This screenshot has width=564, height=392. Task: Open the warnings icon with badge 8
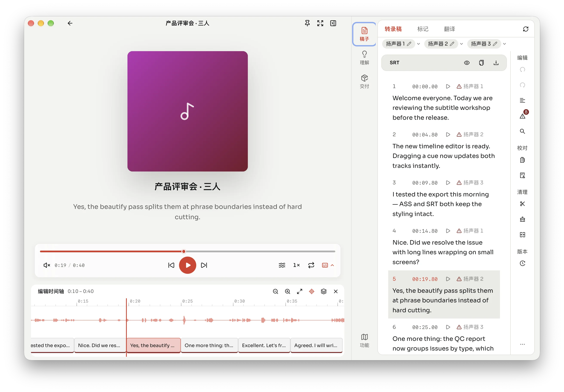tap(523, 116)
